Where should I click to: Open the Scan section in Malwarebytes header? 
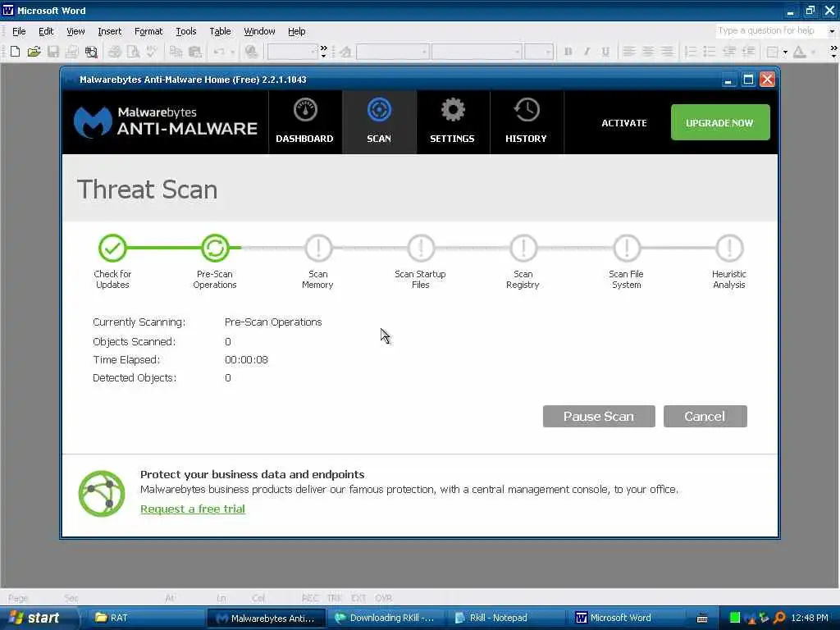[379, 122]
